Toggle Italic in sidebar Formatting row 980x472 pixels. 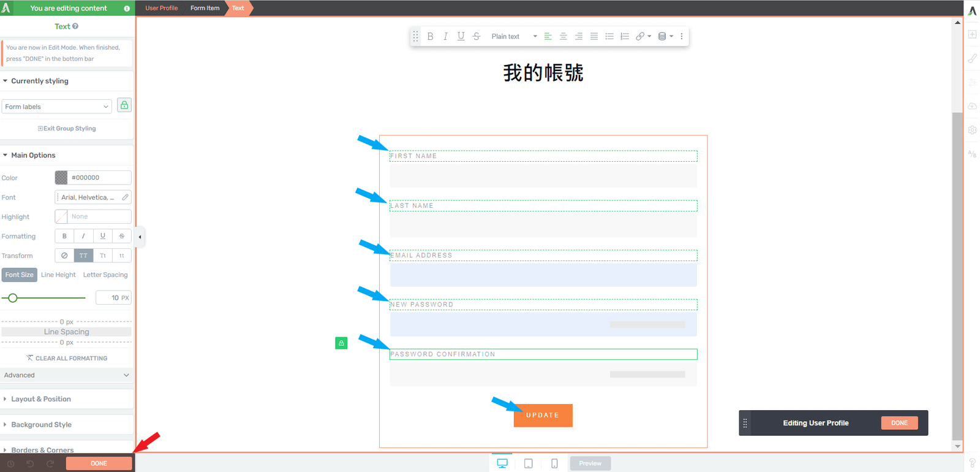[x=83, y=236]
